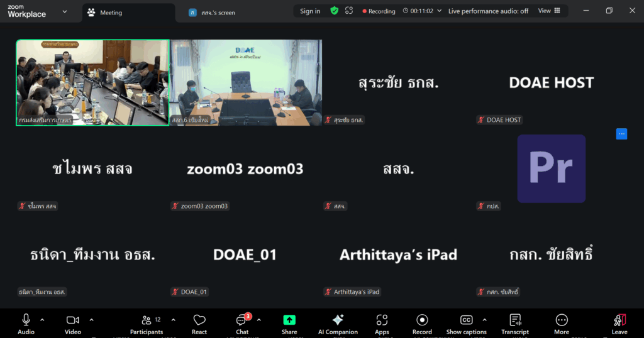Image resolution: width=644 pixels, height=338 pixels.
Task: Expand the Audio options chevron
Action: coord(42,320)
